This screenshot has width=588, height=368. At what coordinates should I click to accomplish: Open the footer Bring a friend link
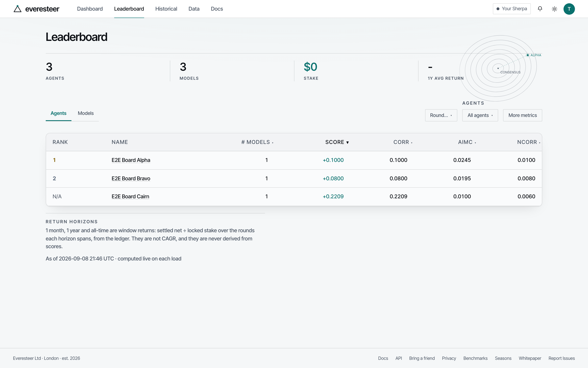(422, 358)
